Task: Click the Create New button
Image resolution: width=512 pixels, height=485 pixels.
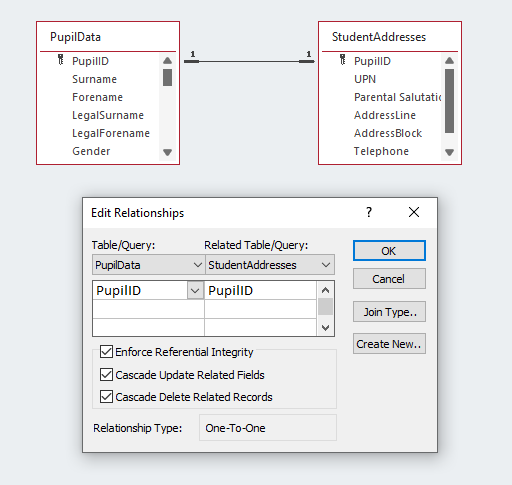Action: point(389,344)
